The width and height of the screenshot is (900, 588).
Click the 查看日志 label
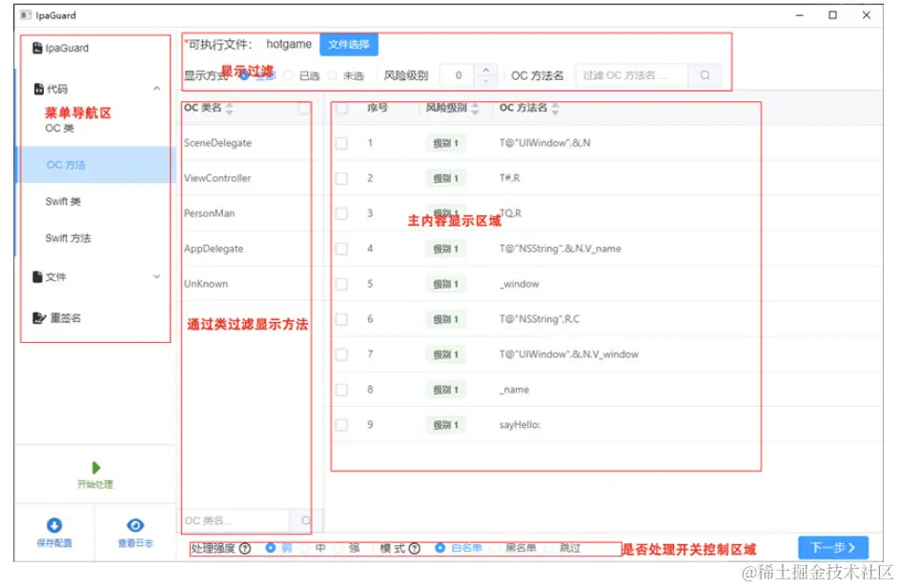[x=135, y=542]
